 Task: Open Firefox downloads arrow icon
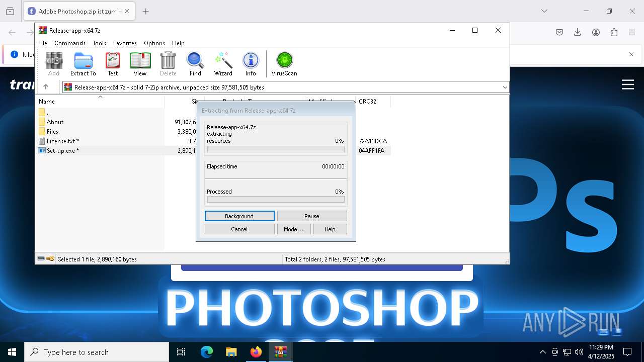578,32
